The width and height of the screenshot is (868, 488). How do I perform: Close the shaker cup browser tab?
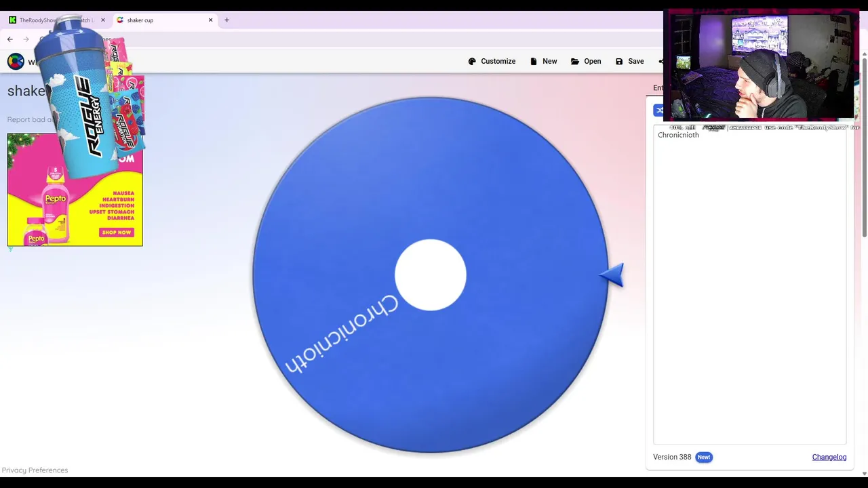click(210, 20)
